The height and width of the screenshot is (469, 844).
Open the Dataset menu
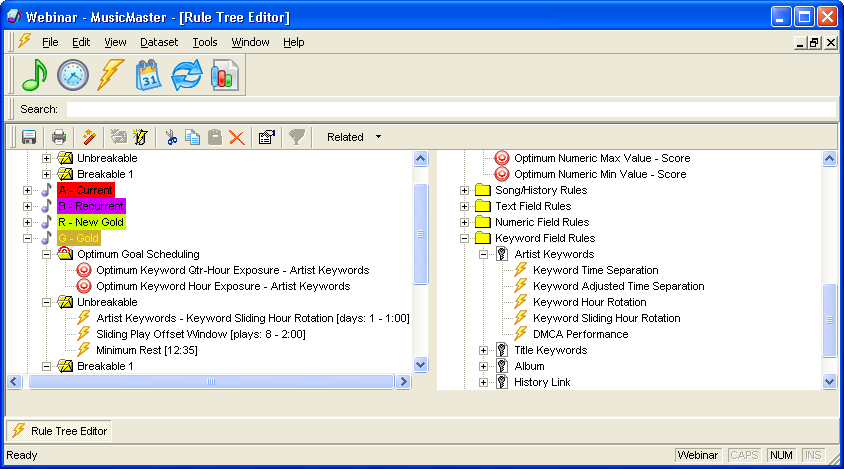coord(159,42)
